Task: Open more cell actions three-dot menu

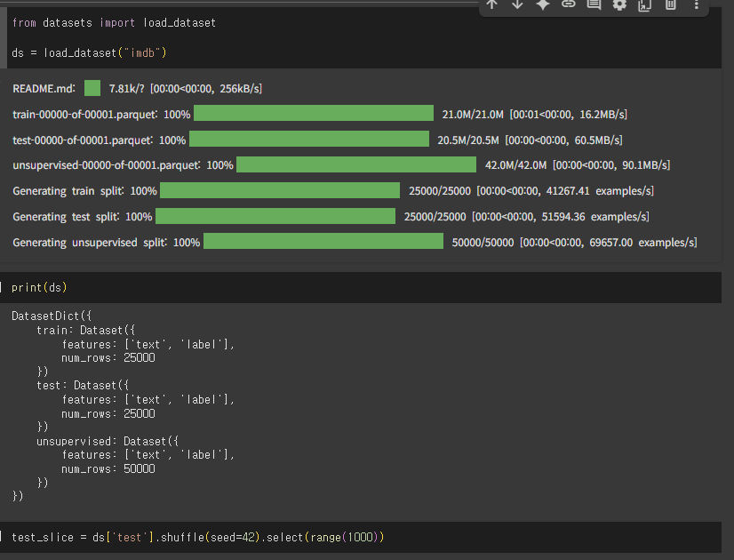Action: pyautogui.click(x=696, y=4)
